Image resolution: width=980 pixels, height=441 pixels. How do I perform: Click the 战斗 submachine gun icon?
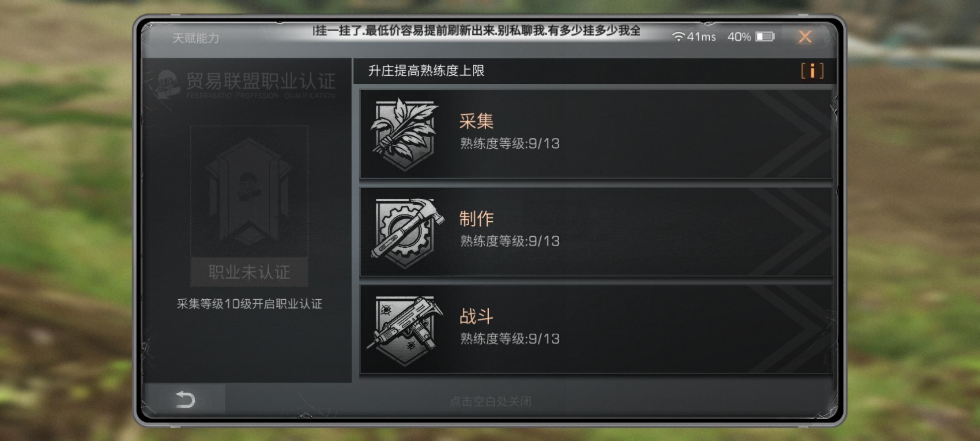coord(405,331)
